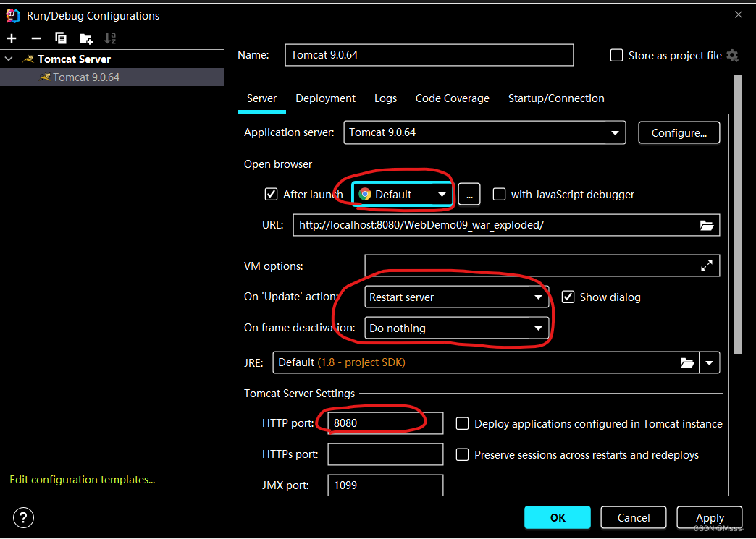Click folder icon in URL field
This screenshot has height=539, width=756.
point(706,225)
